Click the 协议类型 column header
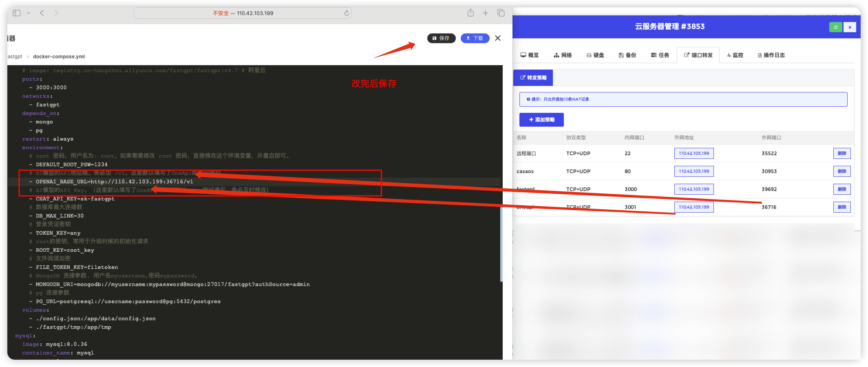Screen dimensions: 868x367 (x=576, y=138)
